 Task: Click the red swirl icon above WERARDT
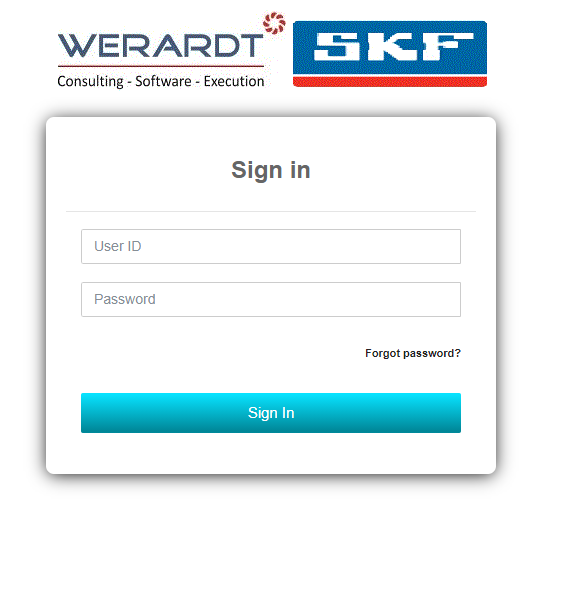[274, 23]
